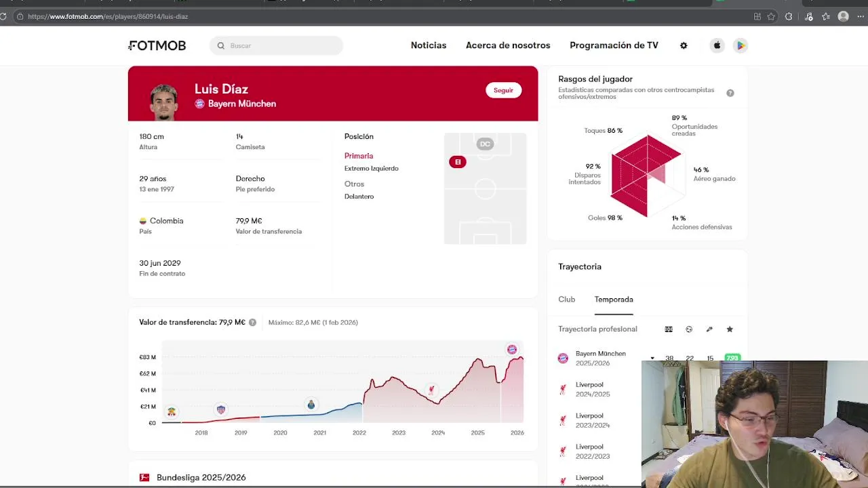Open the Bayern München team link in the header
Screen dimensions: 868x488
[241, 104]
